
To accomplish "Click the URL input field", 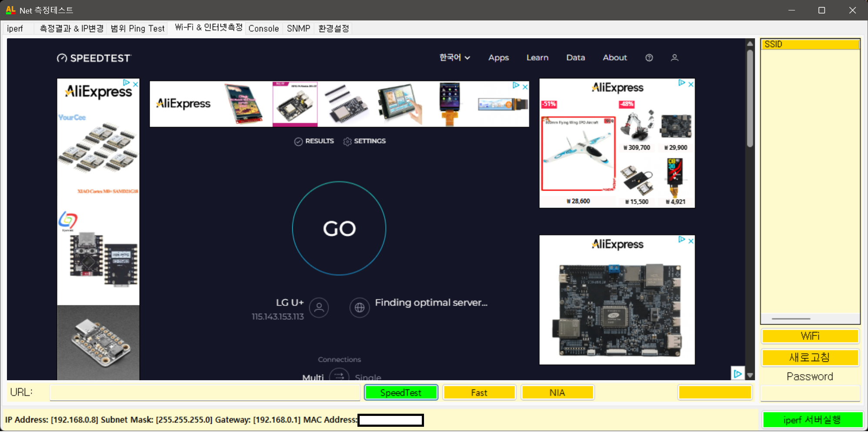I will point(205,392).
